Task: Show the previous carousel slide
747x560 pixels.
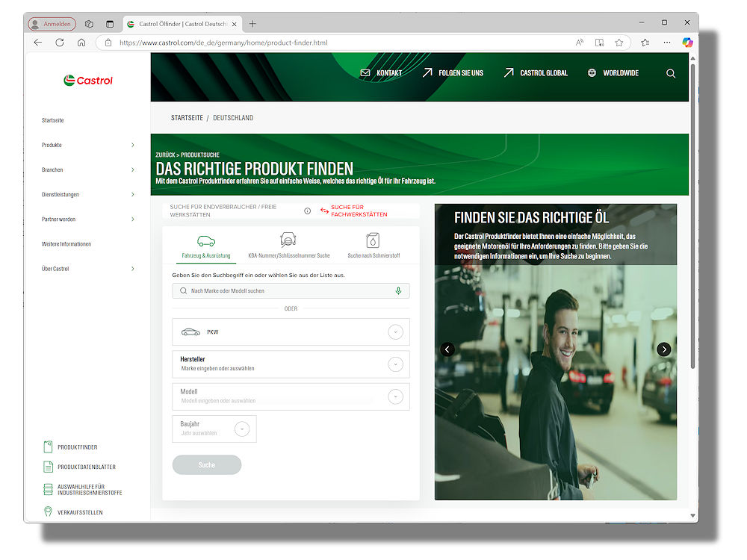Action: click(447, 349)
